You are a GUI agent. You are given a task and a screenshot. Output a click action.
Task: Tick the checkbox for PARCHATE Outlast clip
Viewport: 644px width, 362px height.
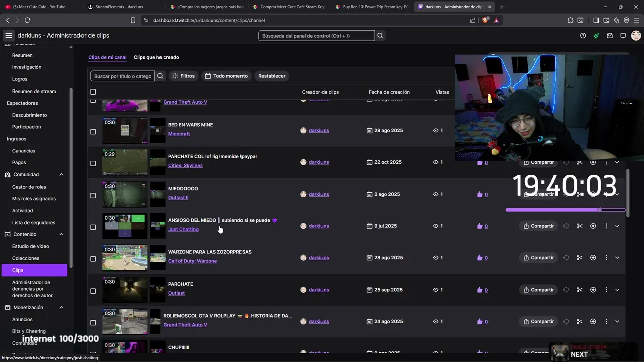tap(93, 291)
